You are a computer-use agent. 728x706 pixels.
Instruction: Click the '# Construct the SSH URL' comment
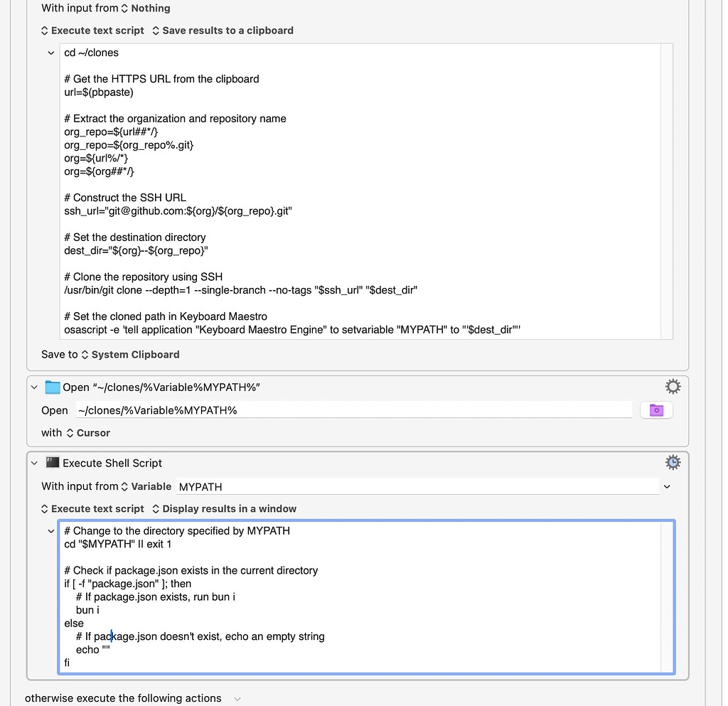[x=125, y=198]
